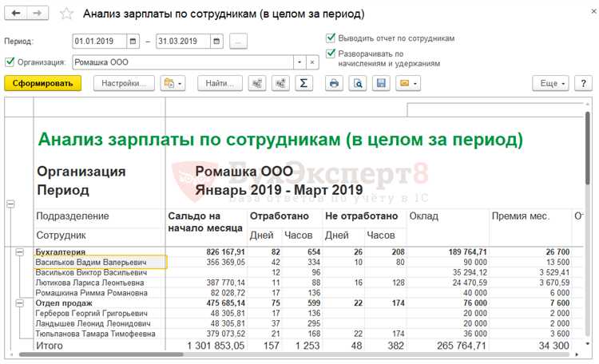599x364 pixels.
Task: Click Оклад total value 265 764,71
Action: coord(462,346)
